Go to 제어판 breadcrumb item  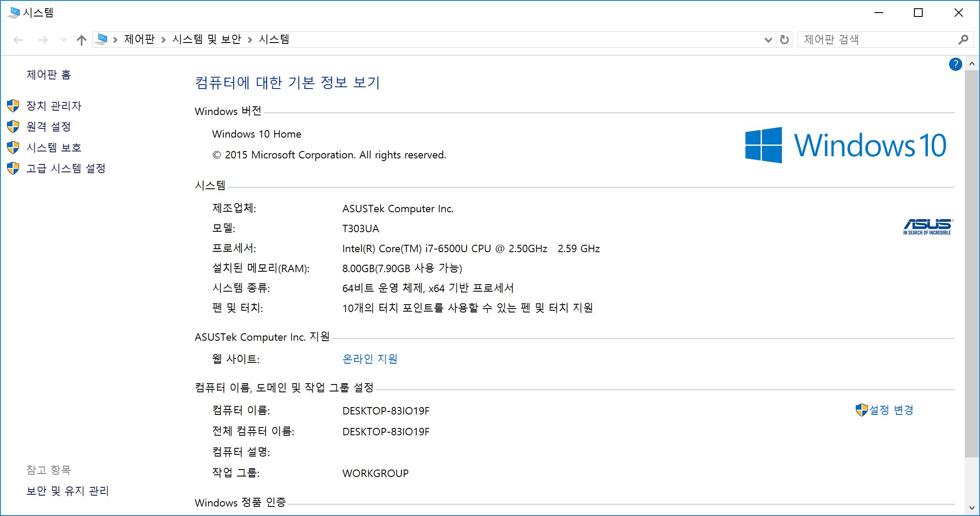point(139,39)
